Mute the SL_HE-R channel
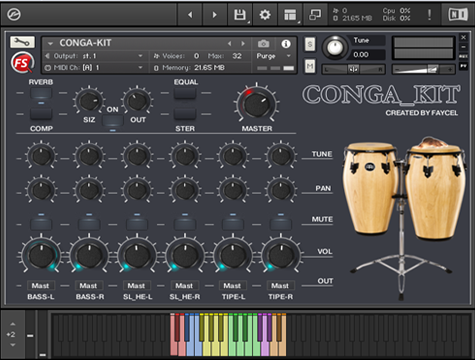Screen dimensions: 475x360 tap(185, 224)
